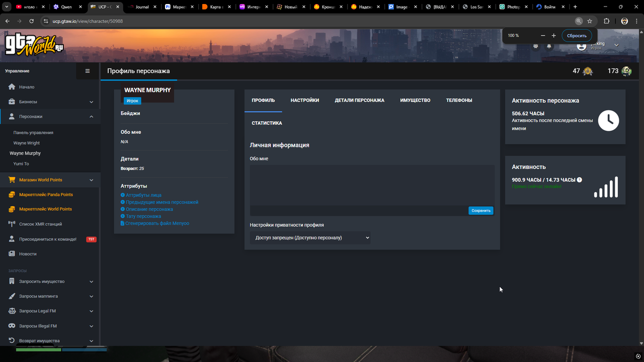This screenshot has height=362, width=644.
Task: Click the Возврат имущества undo icon
Action: 12,341
